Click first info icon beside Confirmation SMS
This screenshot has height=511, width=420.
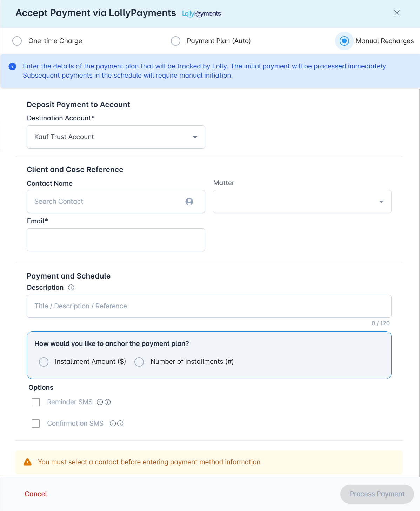coord(113,424)
